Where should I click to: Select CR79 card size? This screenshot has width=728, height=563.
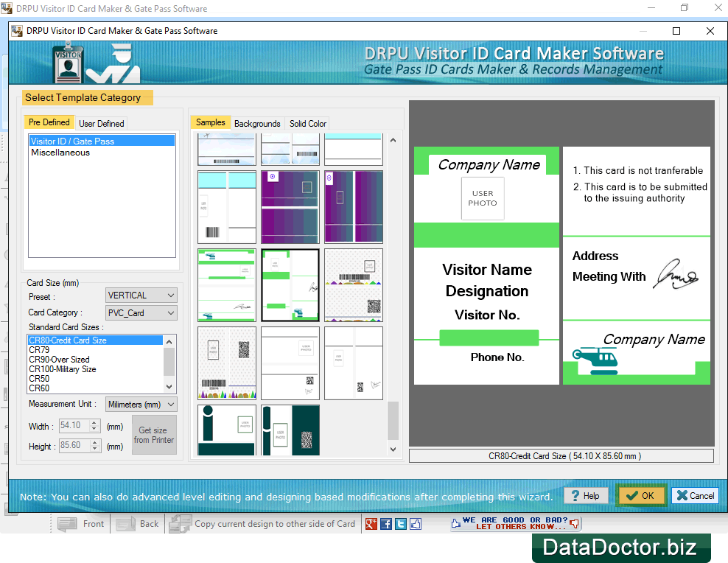(x=95, y=350)
